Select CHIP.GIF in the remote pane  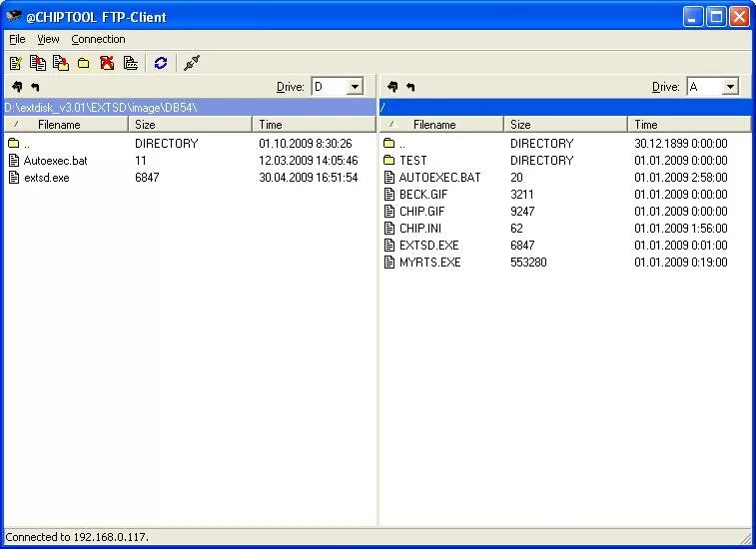point(421,212)
